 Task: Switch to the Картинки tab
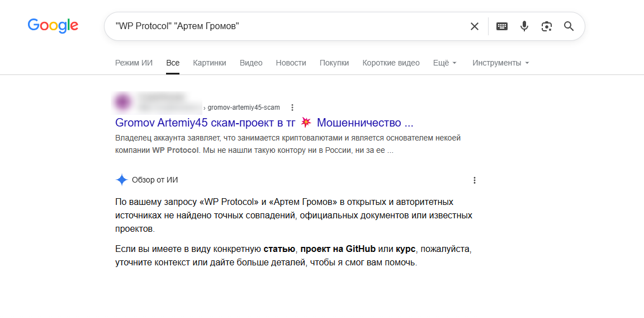click(x=210, y=63)
